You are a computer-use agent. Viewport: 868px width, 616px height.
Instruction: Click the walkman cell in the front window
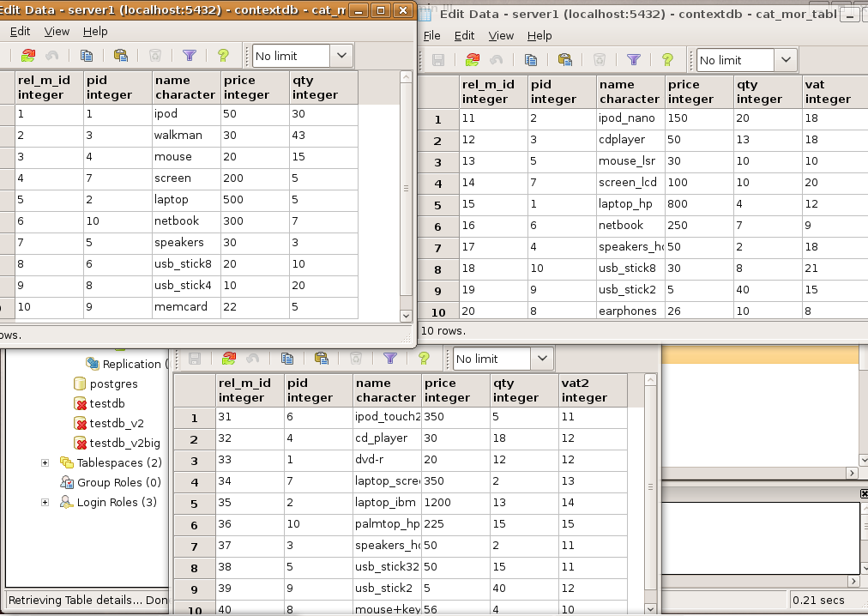[187, 136]
